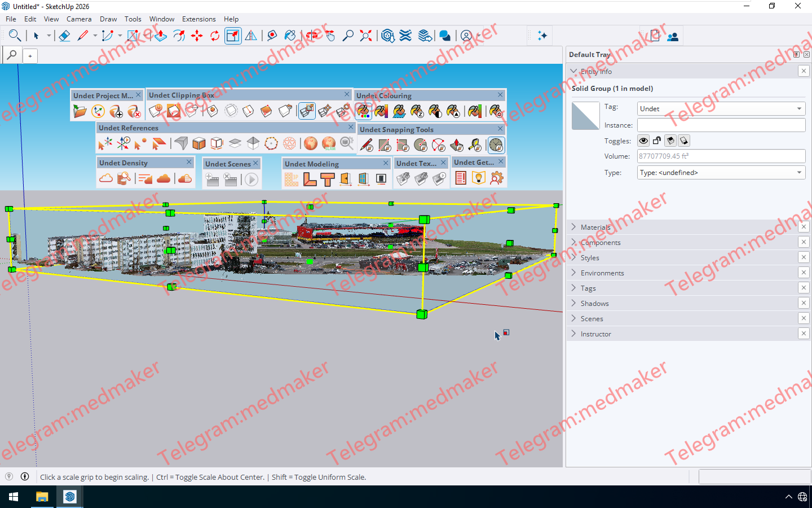Expand the Tags panel
Screen dimensions: 812x508
pyautogui.click(x=588, y=288)
